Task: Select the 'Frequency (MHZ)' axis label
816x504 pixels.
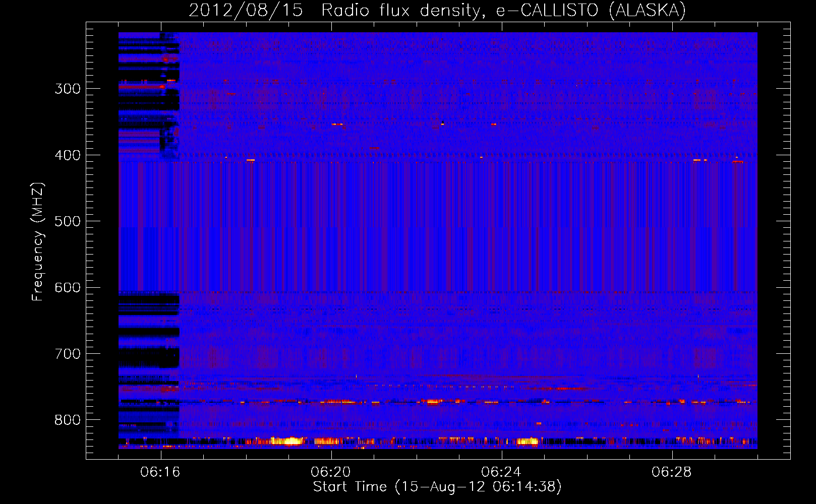Action: 38,241
